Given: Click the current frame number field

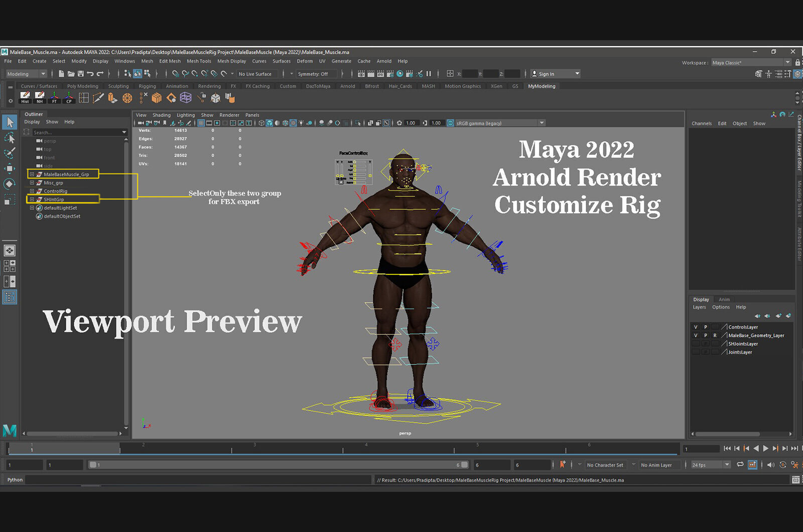Looking at the screenshot, I should 701,449.
